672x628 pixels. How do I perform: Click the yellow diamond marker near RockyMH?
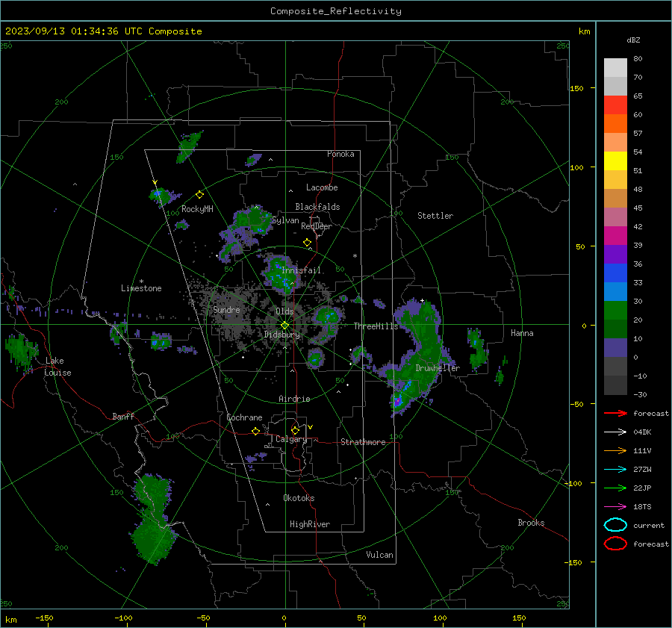199,195
